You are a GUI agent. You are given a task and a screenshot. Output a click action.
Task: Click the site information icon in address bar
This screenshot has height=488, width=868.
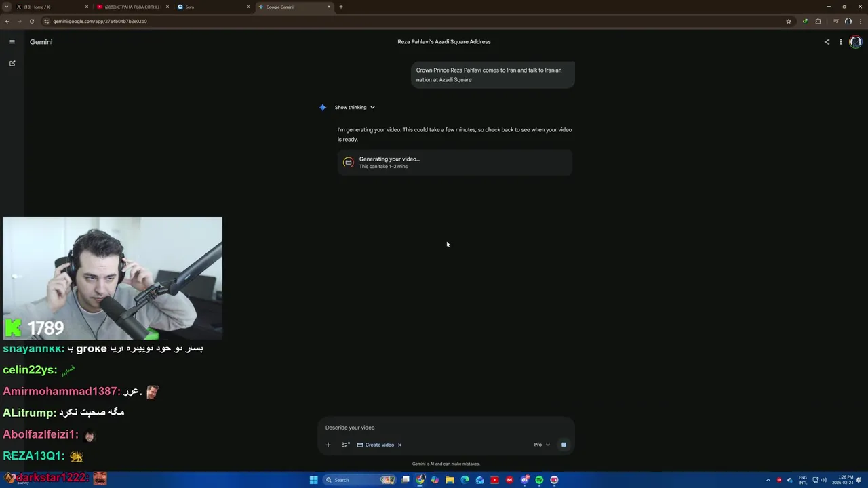click(46, 21)
